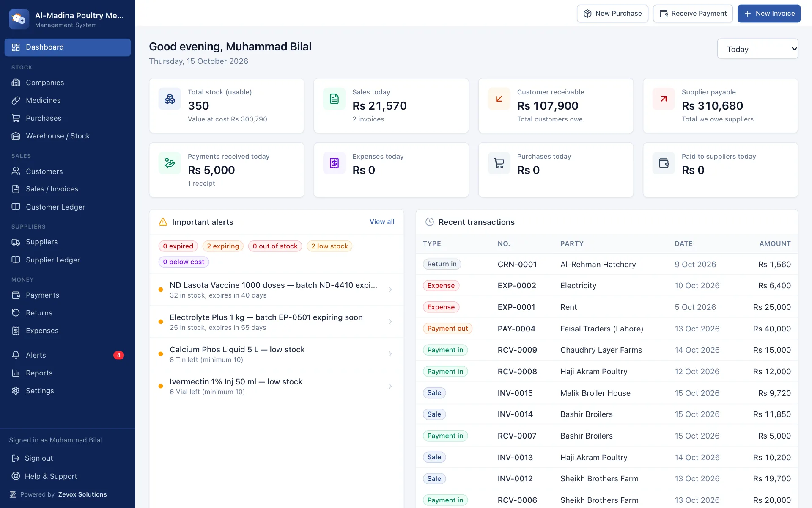Click the Purchases cart icon in sidebar

pyautogui.click(x=16, y=118)
